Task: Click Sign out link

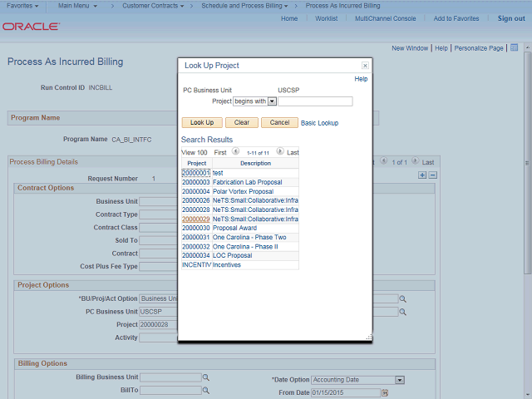Action: (x=511, y=18)
